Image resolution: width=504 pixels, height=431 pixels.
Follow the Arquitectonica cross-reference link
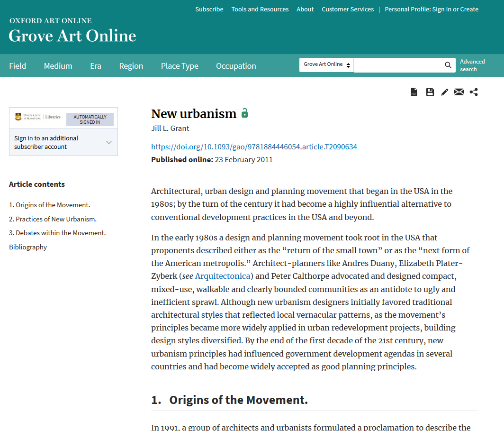[223, 276]
